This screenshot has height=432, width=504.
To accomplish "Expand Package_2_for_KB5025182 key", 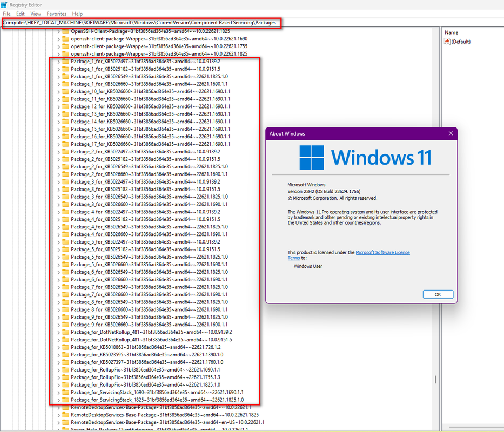I will 58,159.
